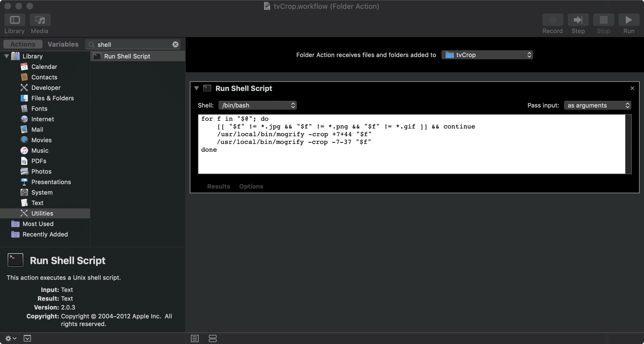Screen dimensions: 644x344
Task: Click the Run Shell Script action title
Action: click(x=244, y=88)
